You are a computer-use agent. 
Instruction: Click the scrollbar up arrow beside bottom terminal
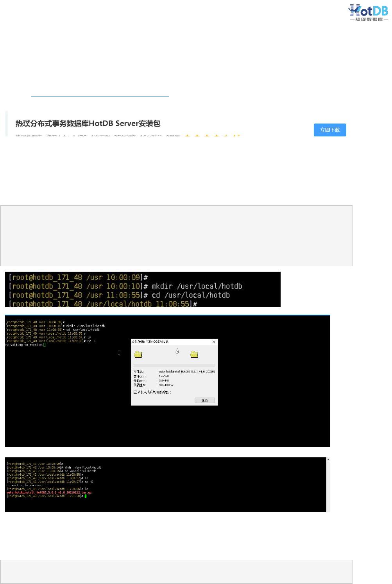[328, 460]
